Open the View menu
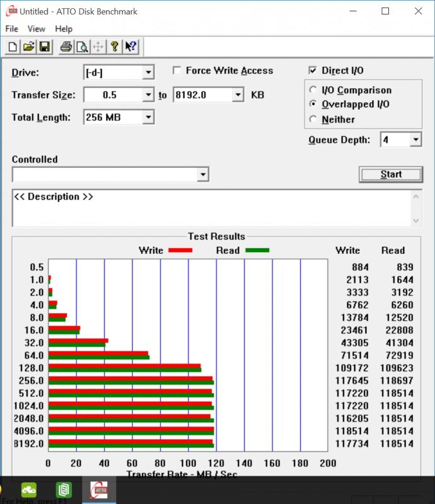The image size is (435, 504). 37,29
